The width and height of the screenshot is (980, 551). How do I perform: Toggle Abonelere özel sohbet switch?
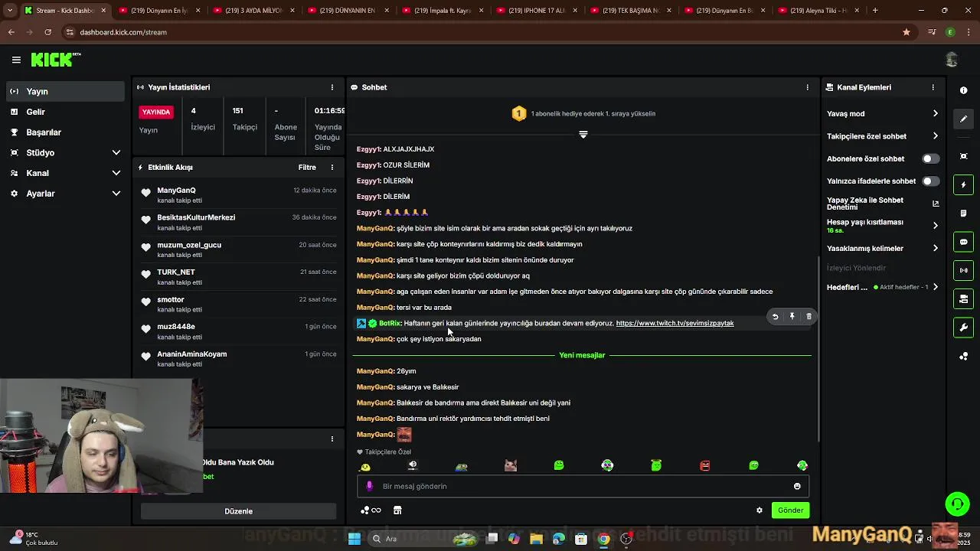coord(930,159)
